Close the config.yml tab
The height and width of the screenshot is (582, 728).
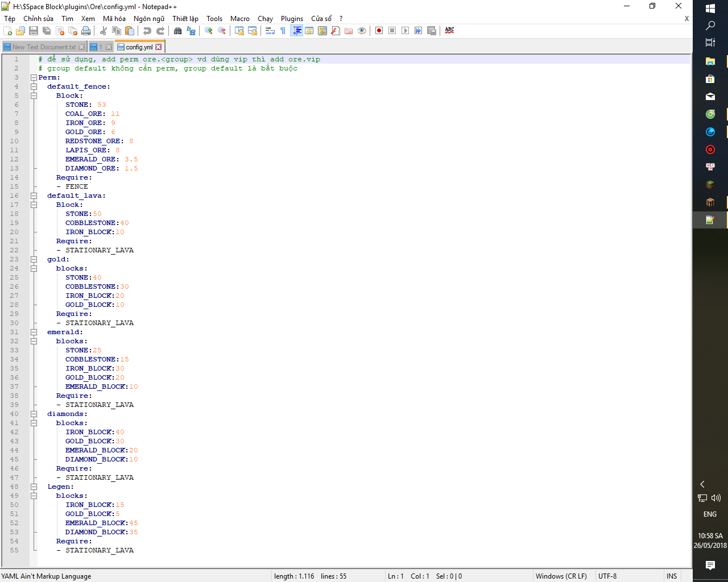point(159,47)
